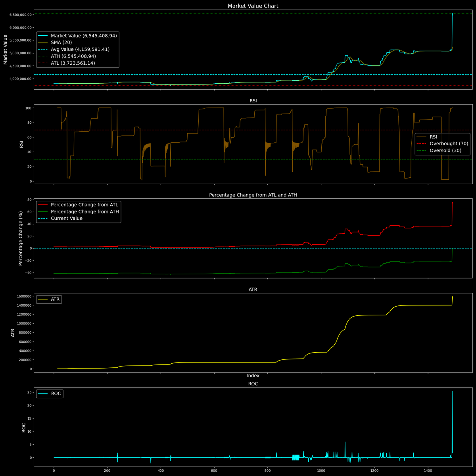Select 'ATL (3,723,561.14)' legend entry
Screen dimensions: 476x476
(x=73, y=63)
